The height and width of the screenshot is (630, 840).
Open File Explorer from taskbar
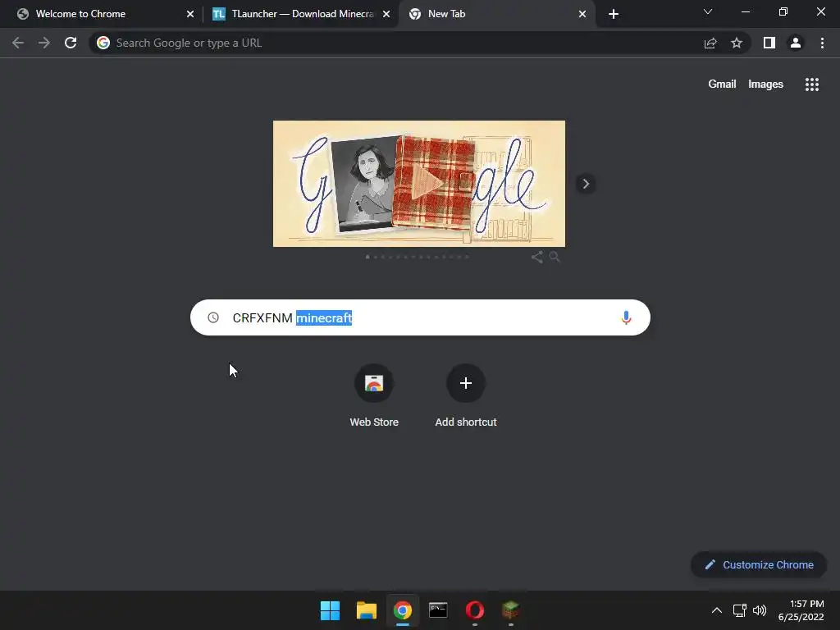tap(367, 610)
